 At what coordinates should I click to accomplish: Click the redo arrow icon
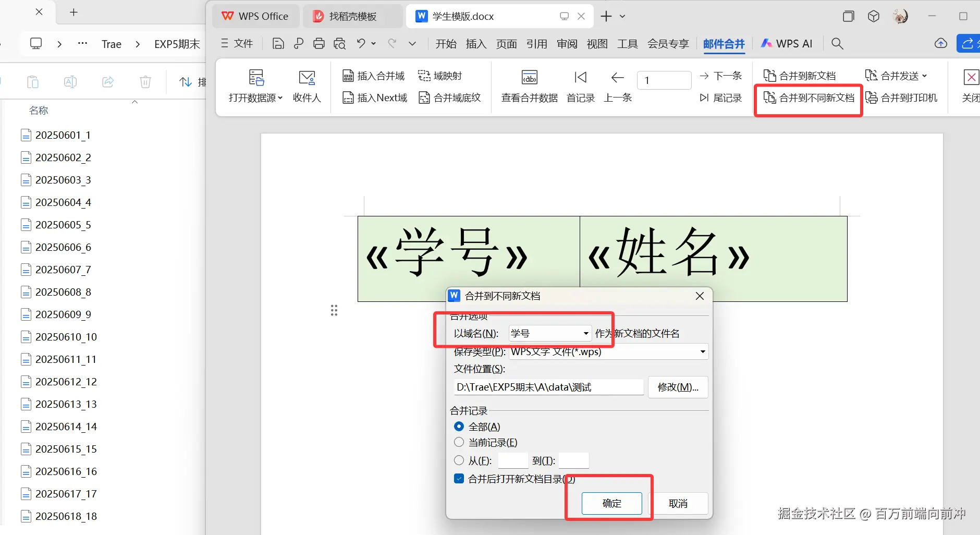tap(392, 44)
